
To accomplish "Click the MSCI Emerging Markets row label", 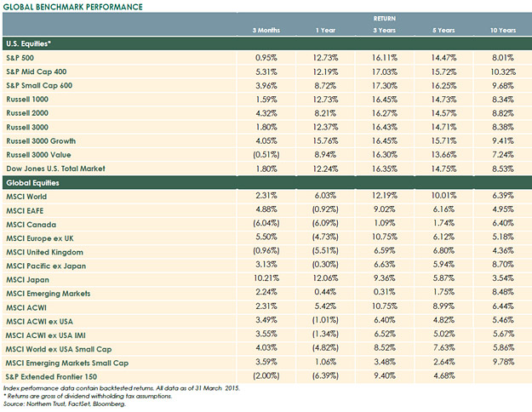I will coord(49,294).
